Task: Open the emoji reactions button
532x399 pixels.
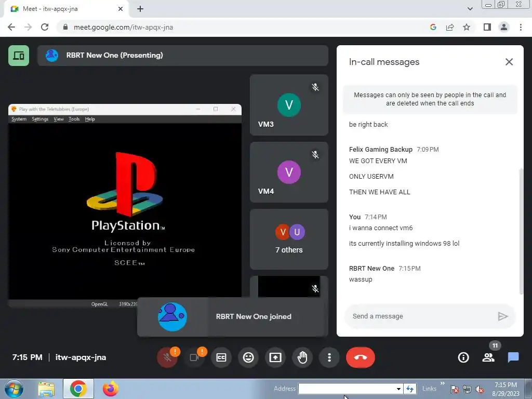Action: pyautogui.click(x=248, y=357)
